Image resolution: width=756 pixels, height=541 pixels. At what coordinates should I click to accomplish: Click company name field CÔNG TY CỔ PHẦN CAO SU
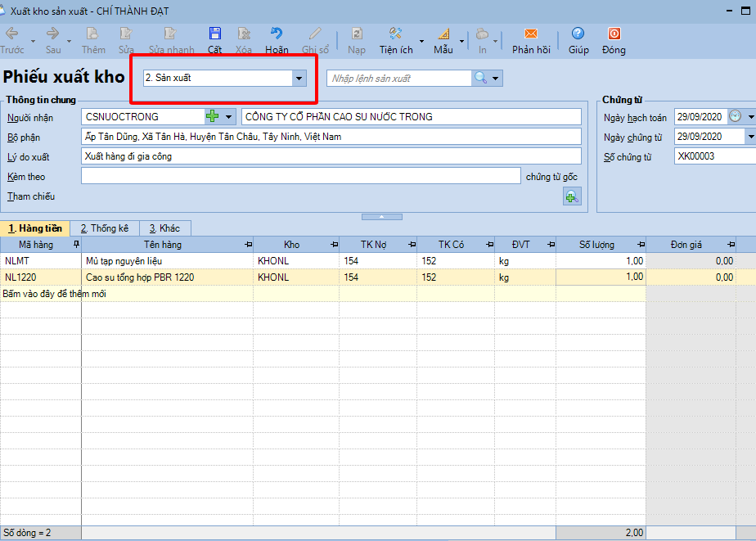click(x=412, y=117)
